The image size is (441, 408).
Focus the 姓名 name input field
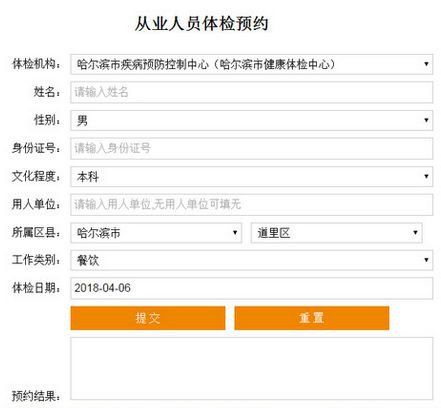pos(251,92)
